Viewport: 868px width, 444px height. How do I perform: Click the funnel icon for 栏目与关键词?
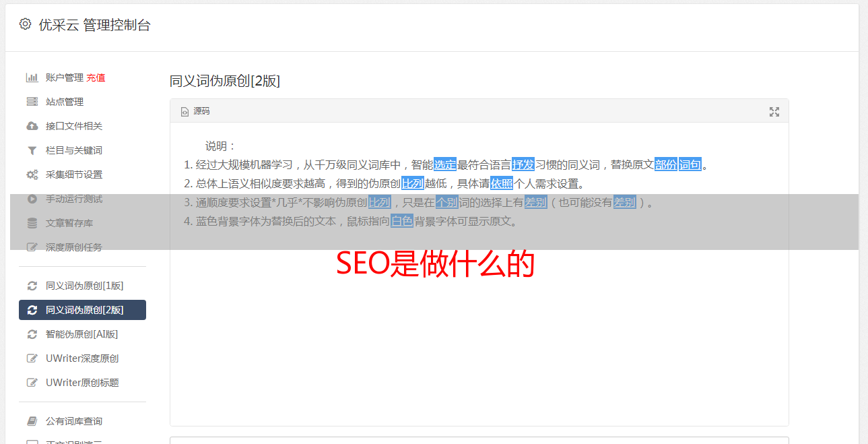point(32,150)
